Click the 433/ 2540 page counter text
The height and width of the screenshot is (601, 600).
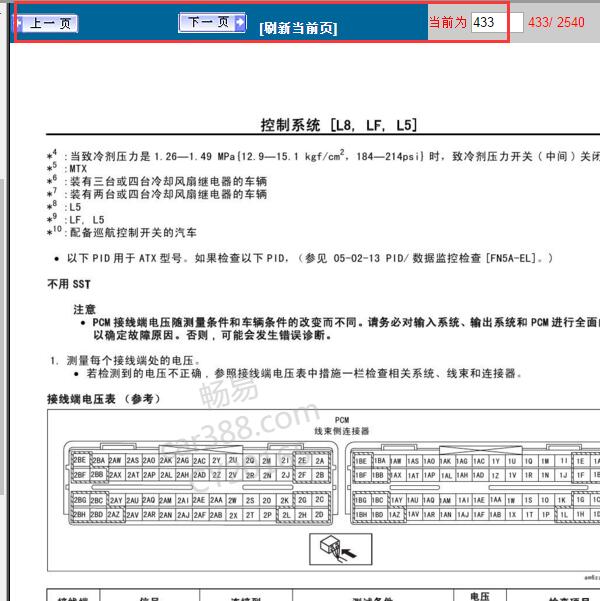pyautogui.click(x=556, y=22)
